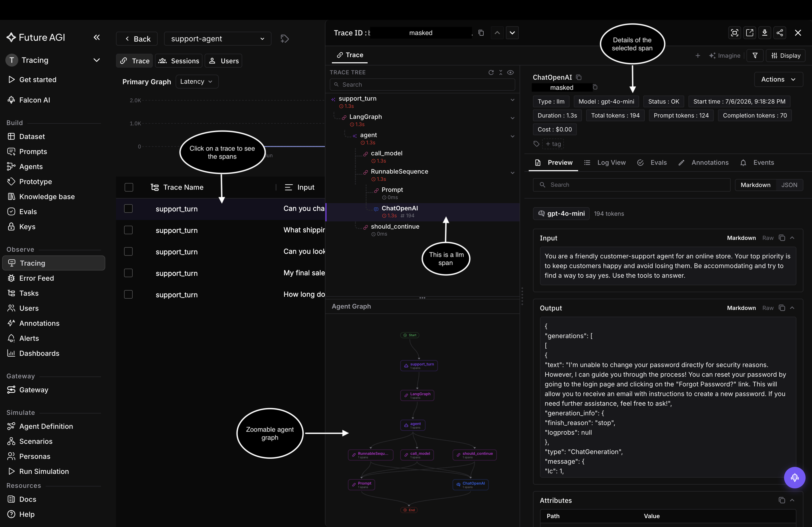Go to next trace arrow
812x527 pixels.
point(512,33)
